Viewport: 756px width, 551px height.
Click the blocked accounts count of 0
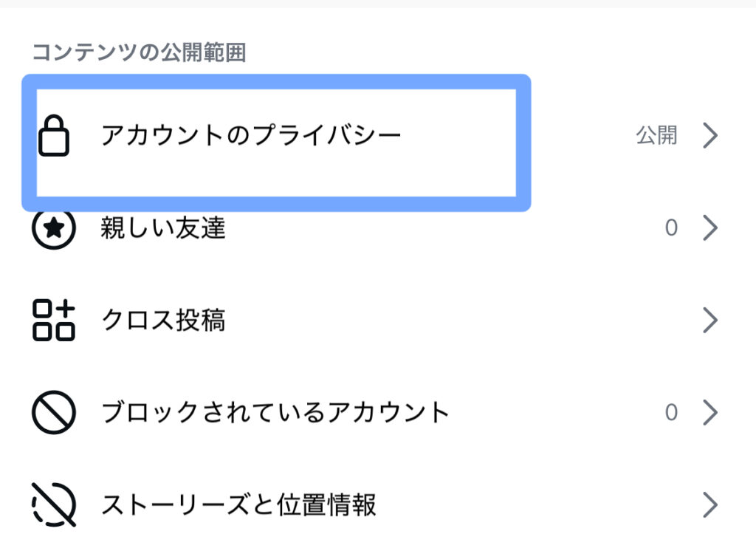tap(671, 412)
